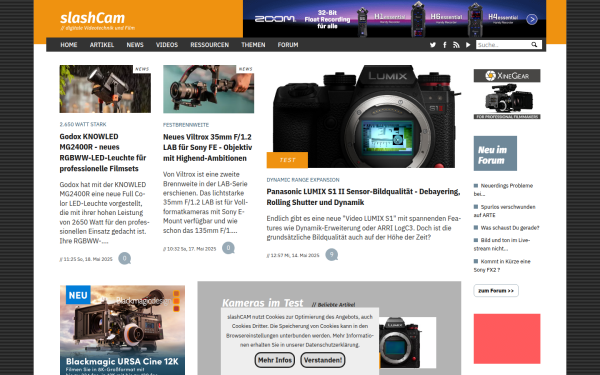Open the VIDEOS menu
This screenshot has height=375, width=600.
tap(167, 45)
